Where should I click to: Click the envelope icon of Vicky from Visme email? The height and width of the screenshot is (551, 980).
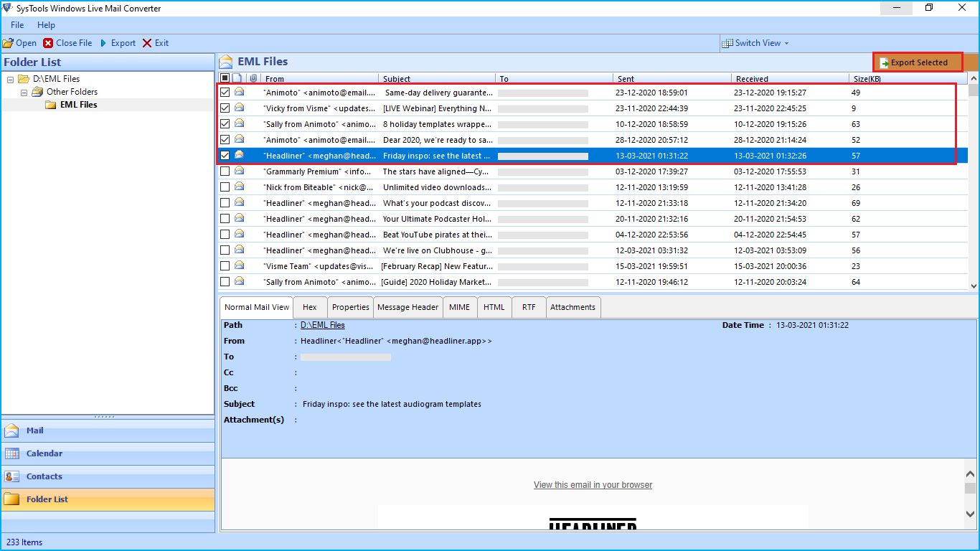click(x=240, y=108)
